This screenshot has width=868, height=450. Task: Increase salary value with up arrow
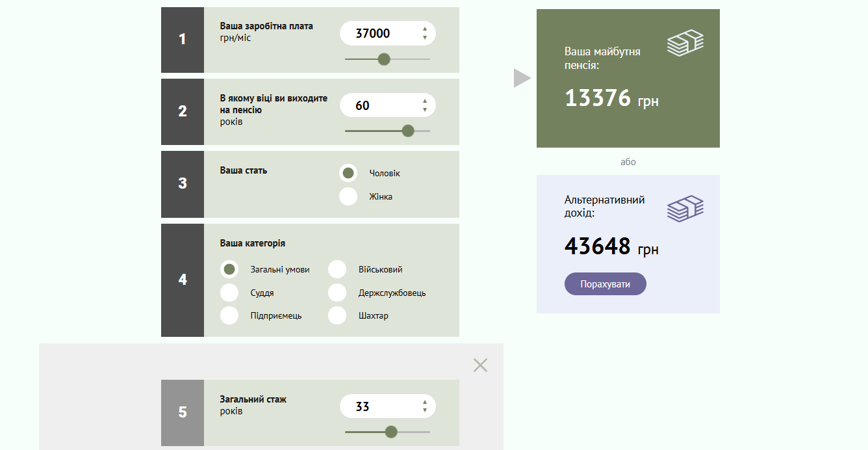[x=425, y=29]
